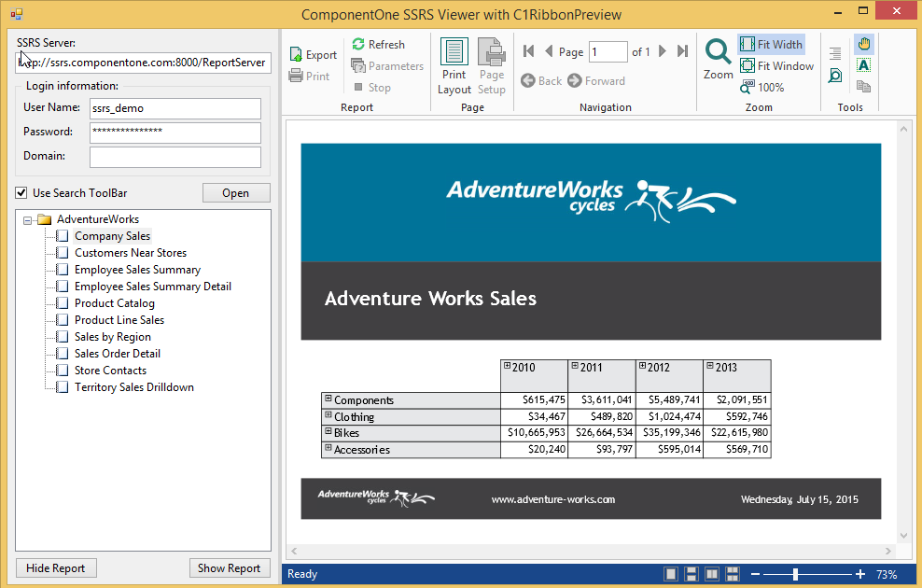922x588 pixels.
Task: Refresh the report
Action: (x=378, y=44)
